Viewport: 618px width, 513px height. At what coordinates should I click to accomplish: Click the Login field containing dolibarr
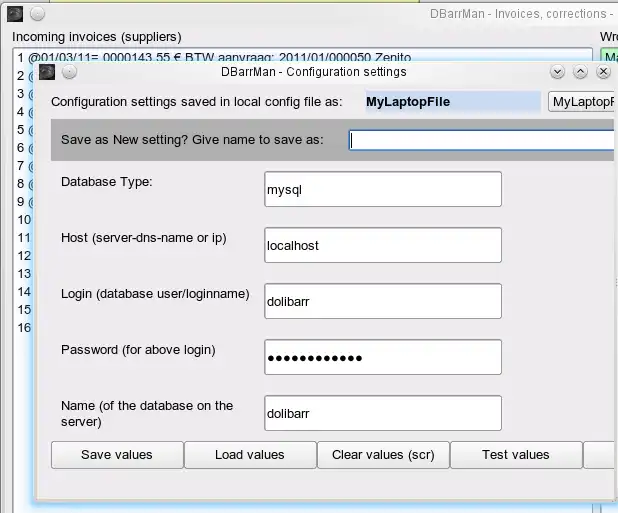[383, 301]
